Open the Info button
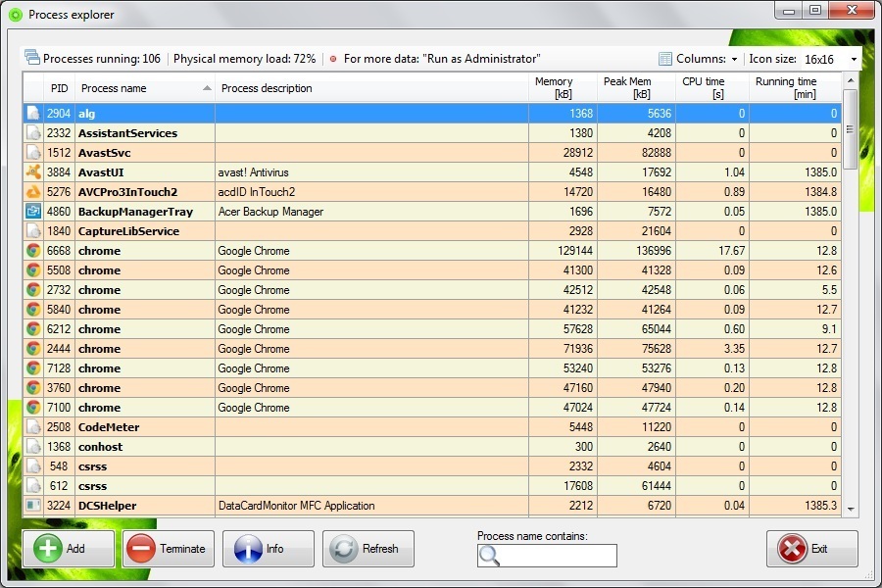Viewport: 882px width, 588px height. coord(269,549)
